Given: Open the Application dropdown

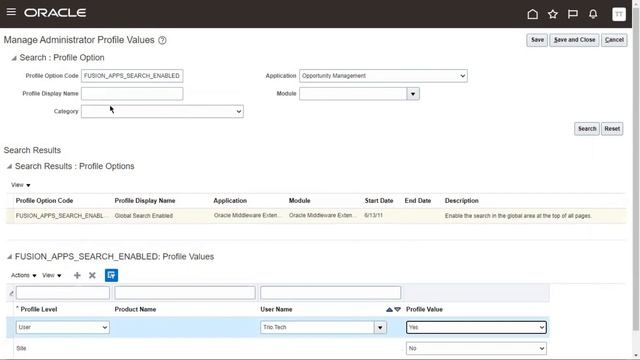Looking at the screenshot, I should (x=383, y=76).
